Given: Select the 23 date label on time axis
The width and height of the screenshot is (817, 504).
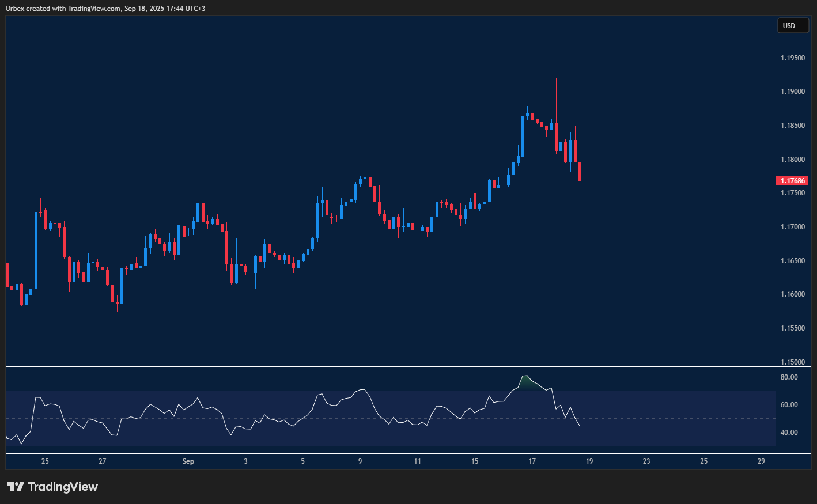Looking at the screenshot, I should click(646, 461).
